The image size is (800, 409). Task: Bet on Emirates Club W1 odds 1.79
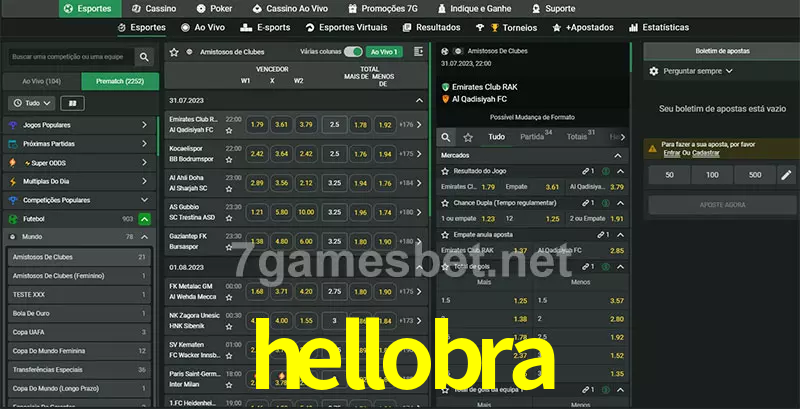pyautogui.click(x=258, y=124)
